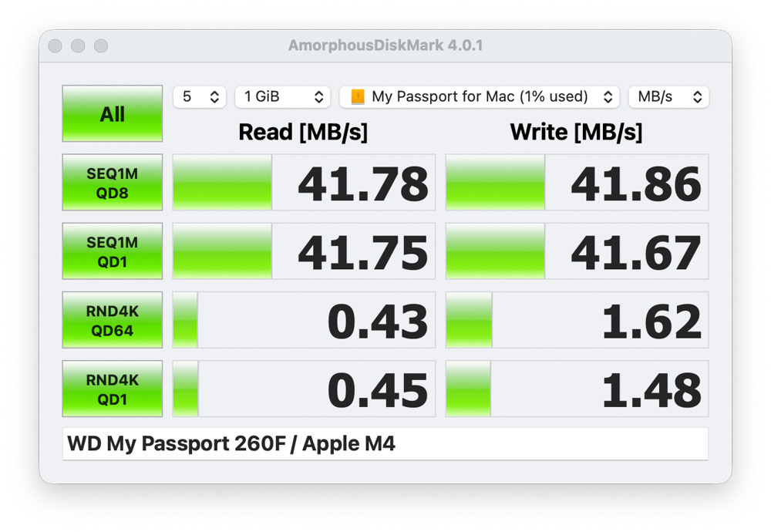
Task: Click the RND4K QD1 read result 0.45
Action: point(304,389)
